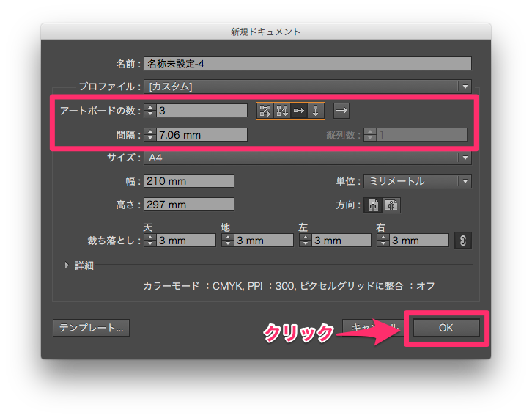Click the 天 bleed stepper arrows
This screenshot has width=532, height=418.
coord(150,241)
